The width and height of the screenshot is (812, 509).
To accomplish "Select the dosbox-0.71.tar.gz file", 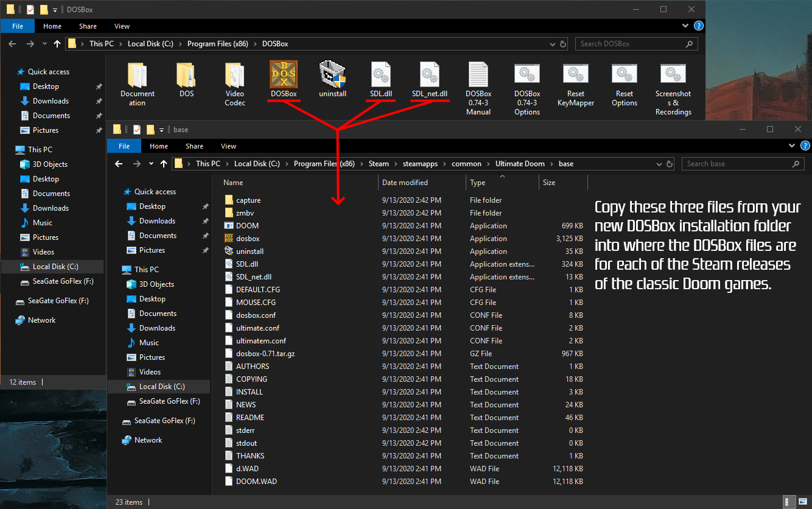I will (265, 354).
